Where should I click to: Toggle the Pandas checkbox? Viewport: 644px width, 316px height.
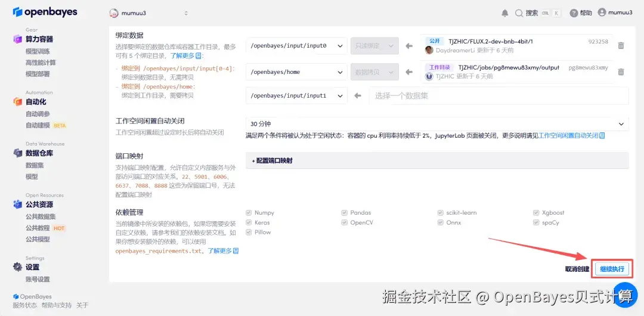[x=344, y=213]
